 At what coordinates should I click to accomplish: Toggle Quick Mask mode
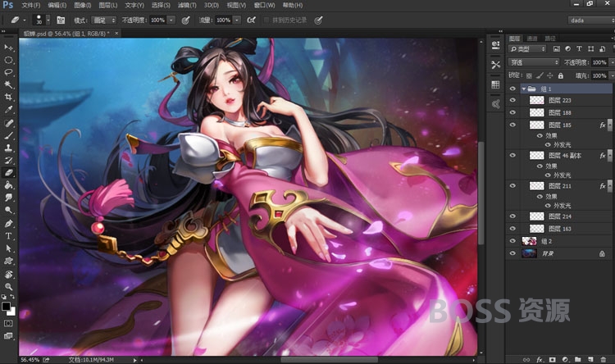(x=8, y=323)
